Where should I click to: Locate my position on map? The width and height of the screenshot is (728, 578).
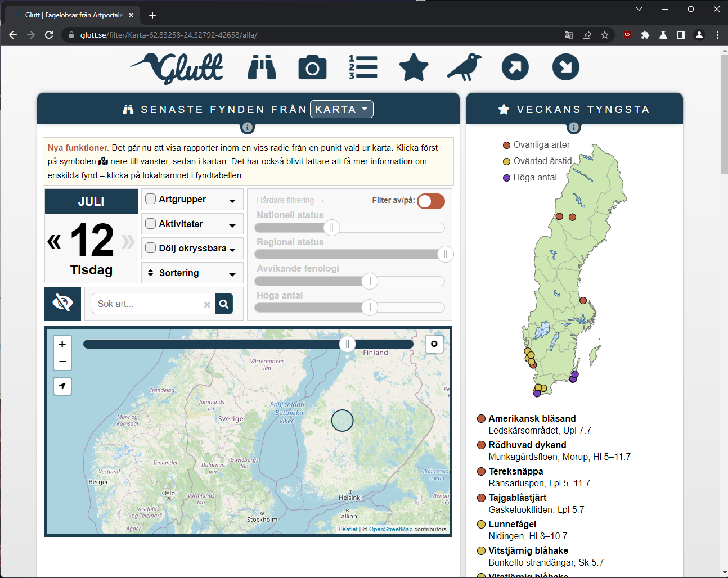62,386
